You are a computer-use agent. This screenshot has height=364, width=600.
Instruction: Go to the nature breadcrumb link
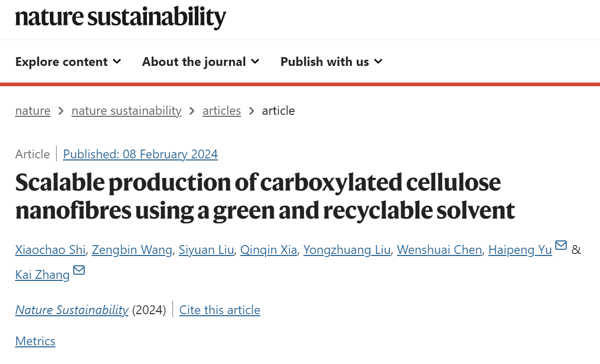pos(33,111)
